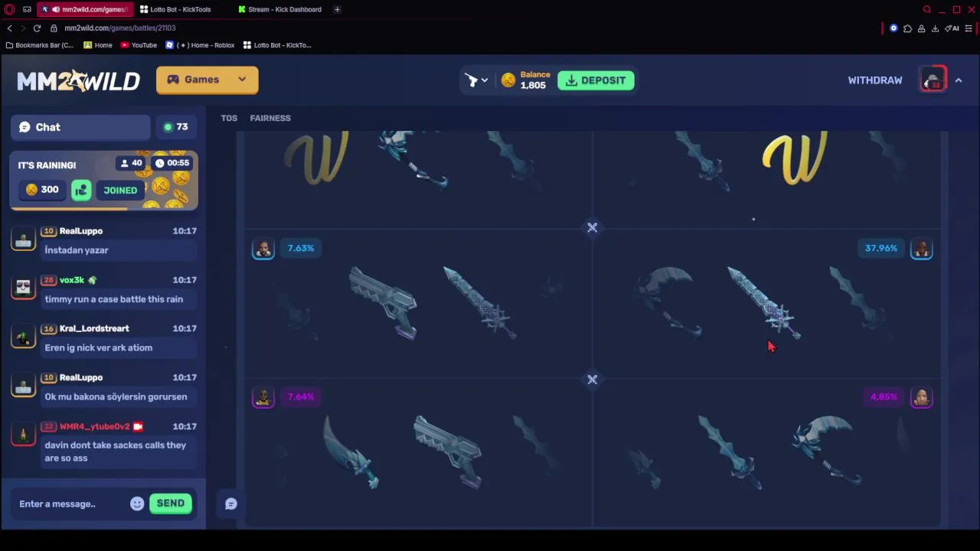The width and height of the screenshot is (980, 551).
Task: Go forward with the browser forward arrow
Action: tap(23, 28)
